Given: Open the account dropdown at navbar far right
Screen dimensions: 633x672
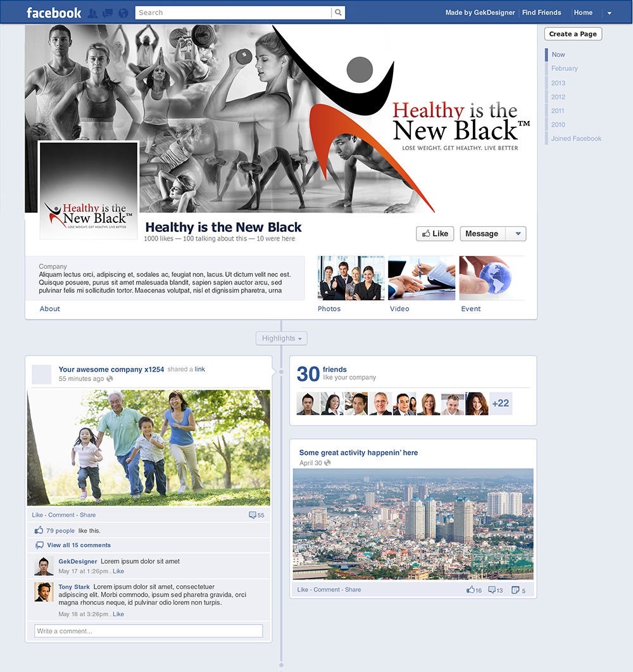Looking at the screenshot, I should (609, 12).
